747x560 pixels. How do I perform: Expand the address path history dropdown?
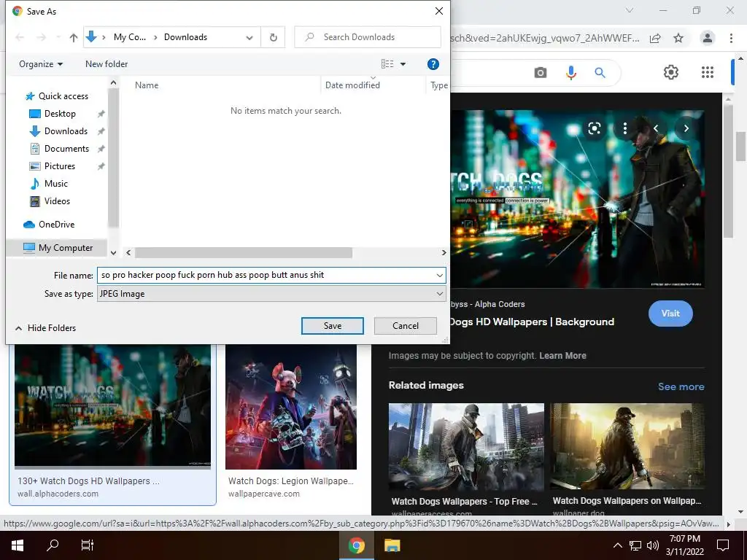click(x=249, y=38)
